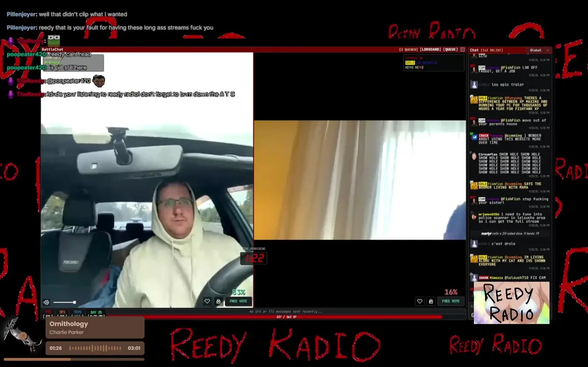Click the left car webcam stream
Screen dimensions: 588x367
[147, 180]
